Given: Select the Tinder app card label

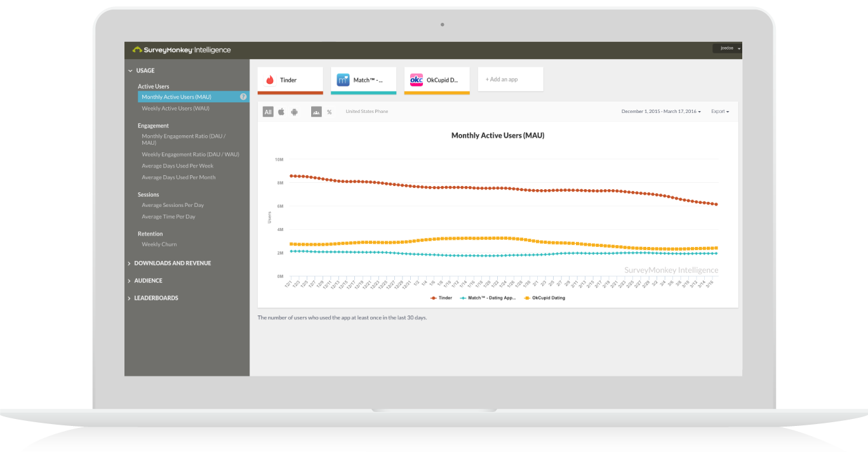Looking at the screenshot, I should click(x=288, y=80).
